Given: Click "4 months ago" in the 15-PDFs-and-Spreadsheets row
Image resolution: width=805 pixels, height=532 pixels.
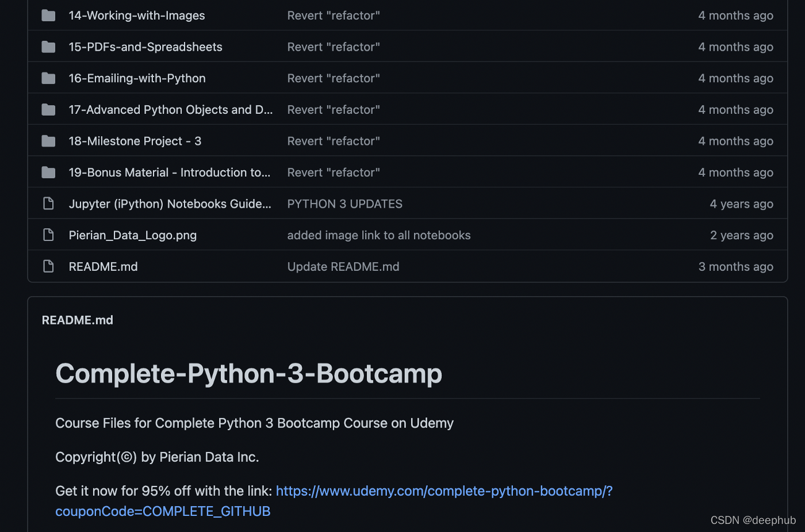Looking at the screenshot, I should tap(736, 47).
